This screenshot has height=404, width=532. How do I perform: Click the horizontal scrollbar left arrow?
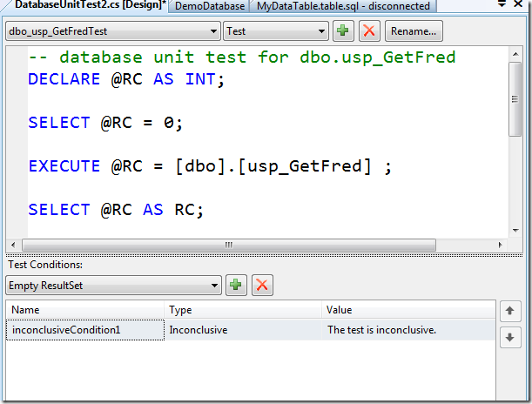(x=13, y=245)
